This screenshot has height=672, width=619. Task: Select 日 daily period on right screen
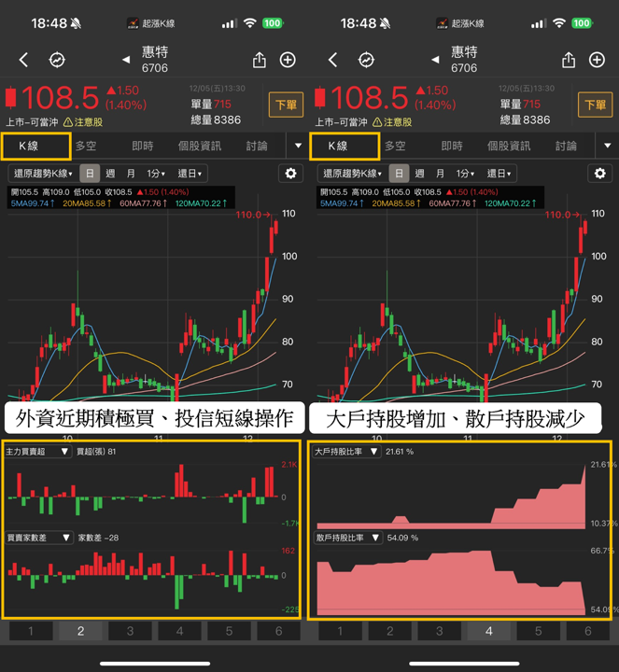[x=399, y=174]
